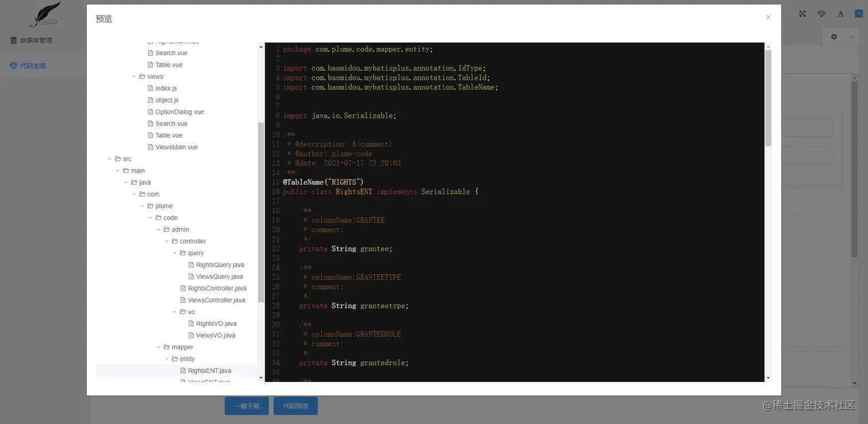868x424 pixels.
Task: Click the RightsVO.java file icon
Action: pos(191,323)
